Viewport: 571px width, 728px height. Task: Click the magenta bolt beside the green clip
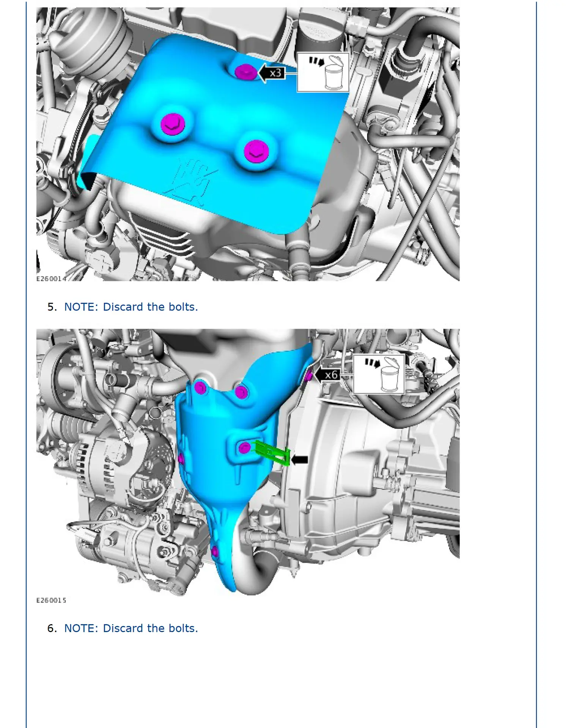(x=245, y=448)
